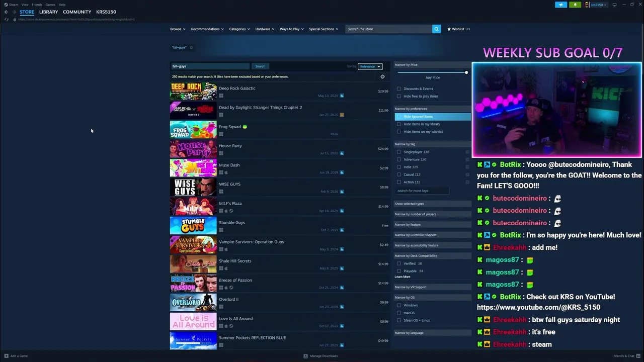Open the Sort by Relevance dropdown
The width and height of the screenshot is (644, 362).
pyautogui.click(x=370, y=66)
